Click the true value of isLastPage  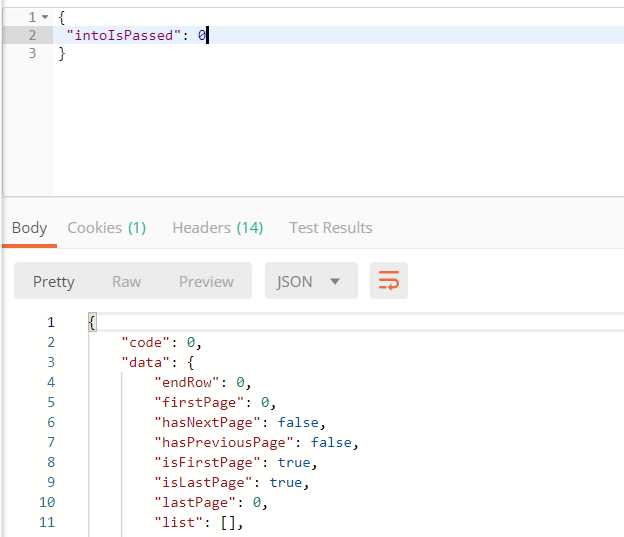coord(286,482)
